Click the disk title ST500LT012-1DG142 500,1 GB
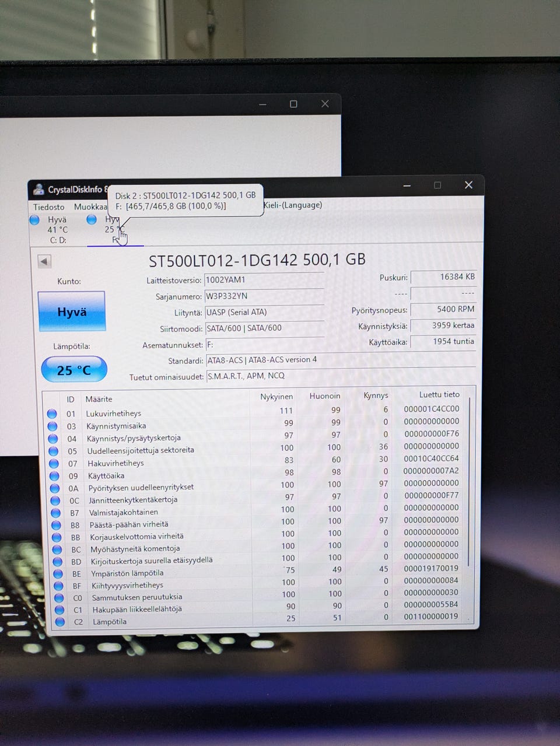The image size is (560, 746). click(x=257, y=260)
